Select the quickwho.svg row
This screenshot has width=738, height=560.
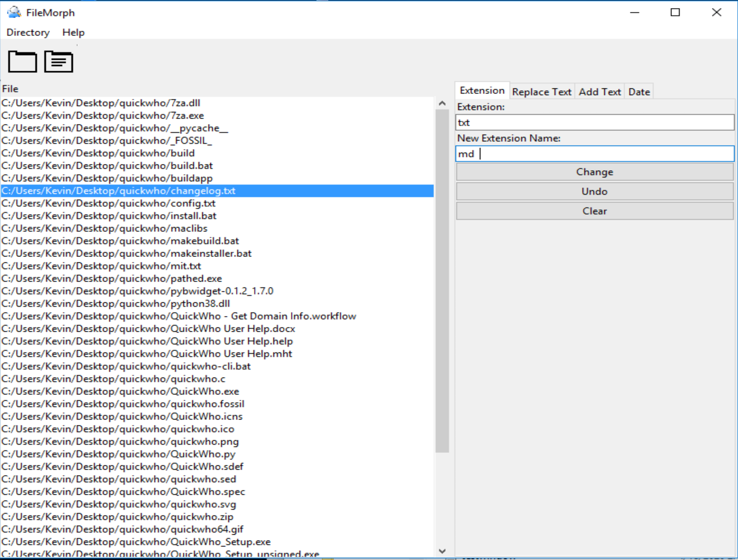pos(217,504)
